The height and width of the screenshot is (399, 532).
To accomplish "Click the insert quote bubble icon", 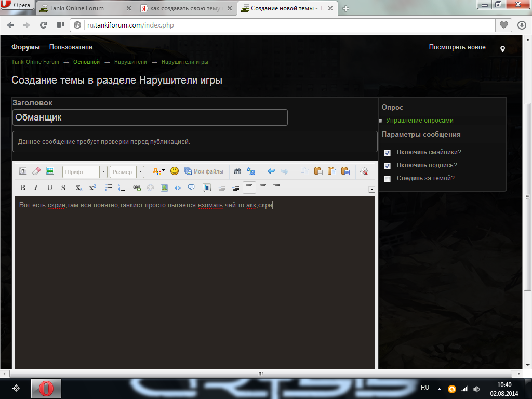I will (x=191, y=188).
